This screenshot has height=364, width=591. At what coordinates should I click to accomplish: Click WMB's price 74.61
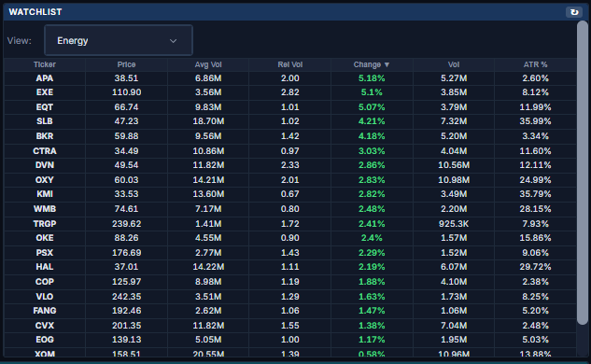tap(126, 209)
